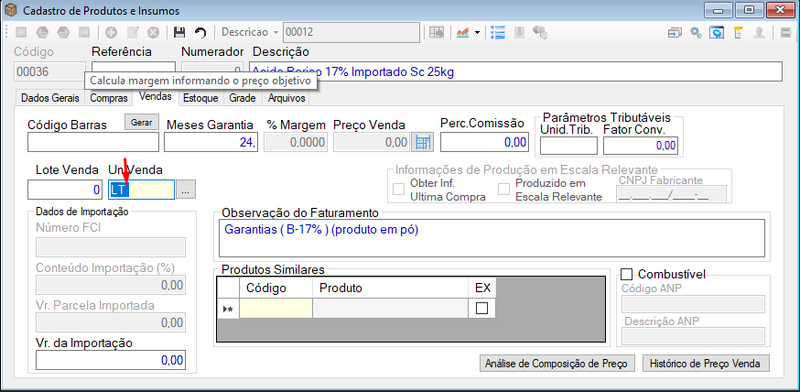
Task: Open the search field selector Descricao dropdown
Action: [x=250, y=32]
